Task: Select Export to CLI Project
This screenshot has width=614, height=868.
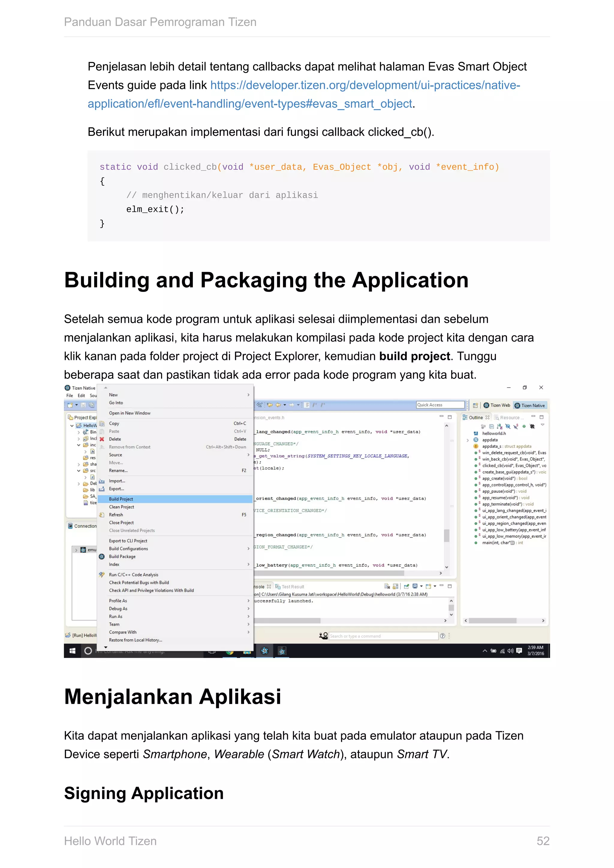Action: point(175,541)
